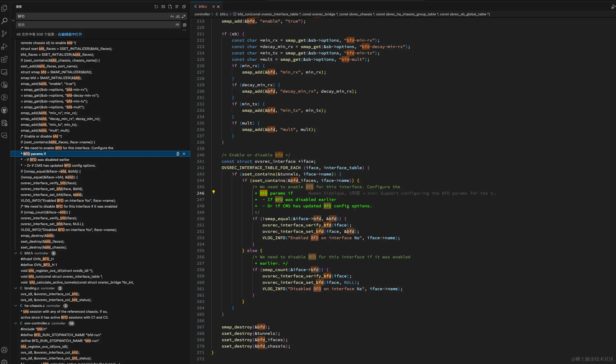Toggle search details with the ellipsis button

184,30
